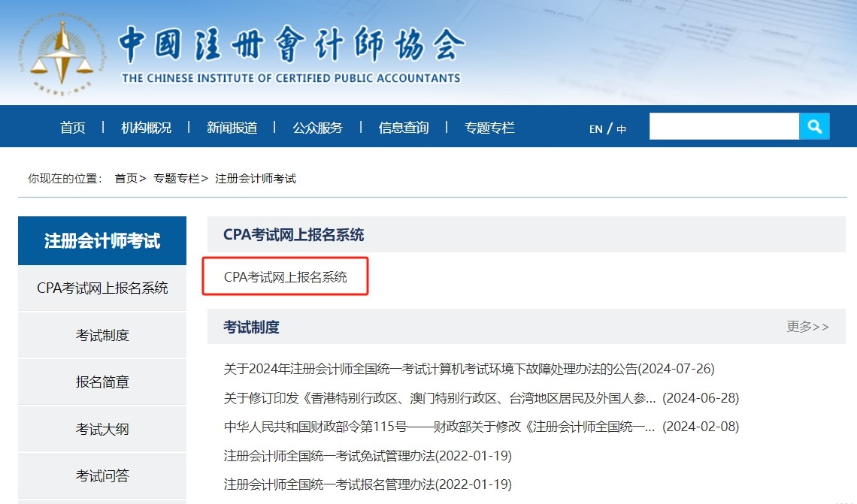Select 新闻报道 in the navigation bar
857x504 pixels.
coord(232,128)
